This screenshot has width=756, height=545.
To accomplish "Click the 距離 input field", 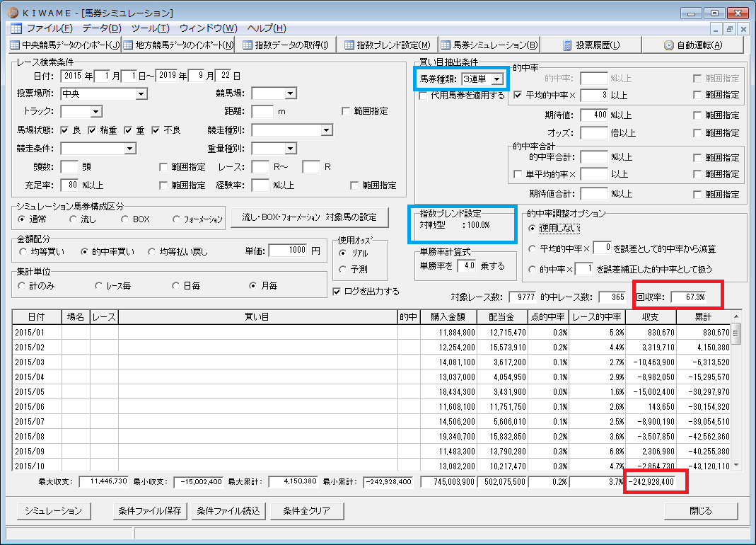I will click(262, 112).
